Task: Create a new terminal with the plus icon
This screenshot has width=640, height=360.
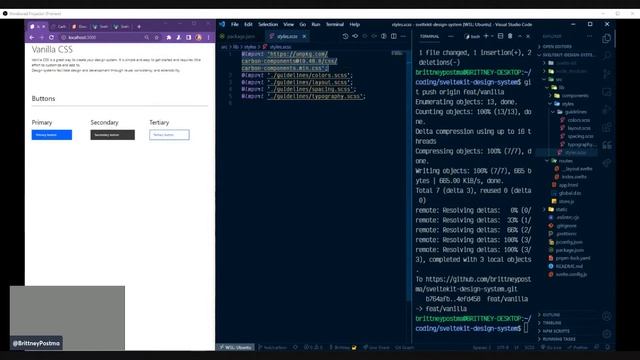Action: 486,36
